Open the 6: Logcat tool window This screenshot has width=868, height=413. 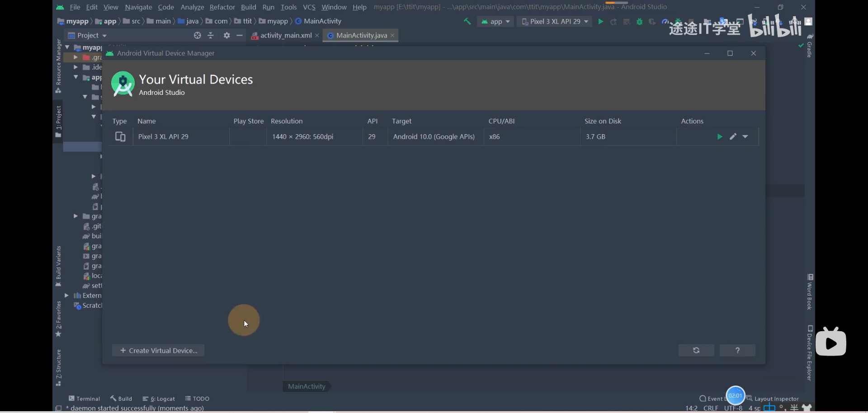tap(159, 399)
